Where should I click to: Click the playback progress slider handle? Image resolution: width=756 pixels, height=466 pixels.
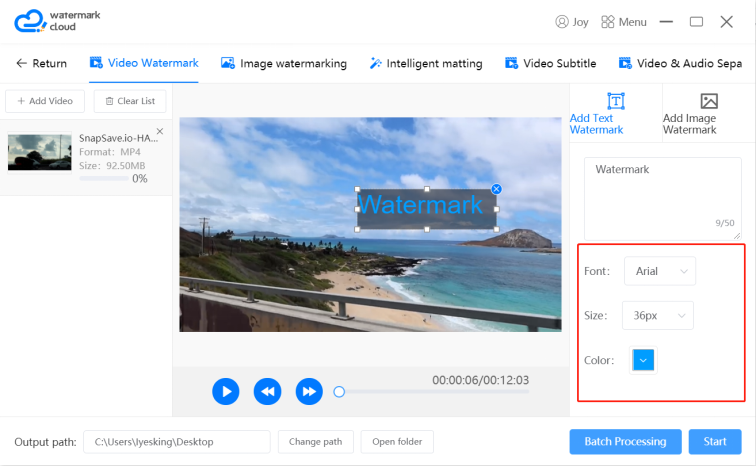(339, 392)
